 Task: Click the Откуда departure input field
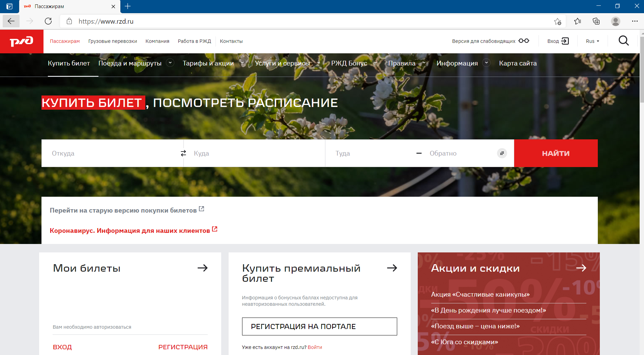tap(111, 153)
